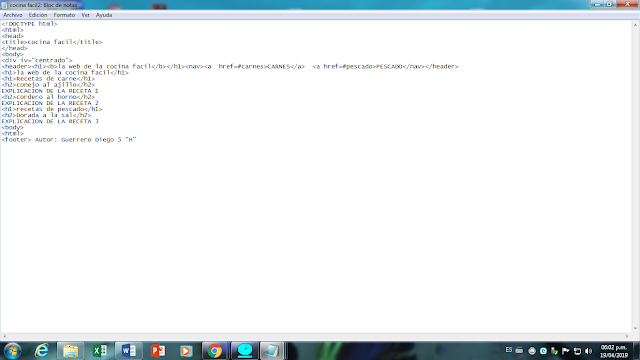
Task: Open the media player taskbar icon
Action: tap(186, 351)
